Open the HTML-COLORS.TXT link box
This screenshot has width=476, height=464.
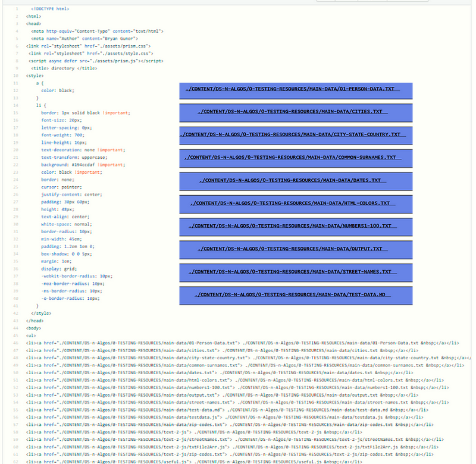(x=296, y=204)
